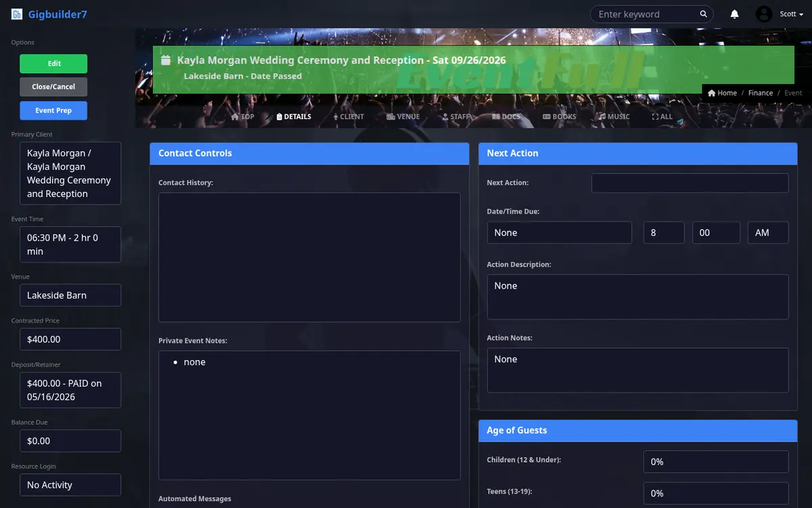This screenshot has width=812, height=508.
Task: Click the Automated Messages label
Action: coord(195,499)
